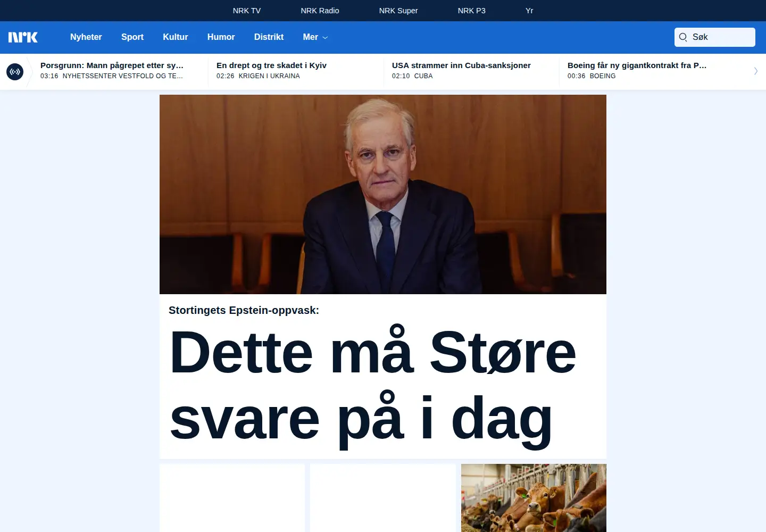766x532 pixels.
Task: Select Humor in navigation bar
Action: click(x=221, y=37)
